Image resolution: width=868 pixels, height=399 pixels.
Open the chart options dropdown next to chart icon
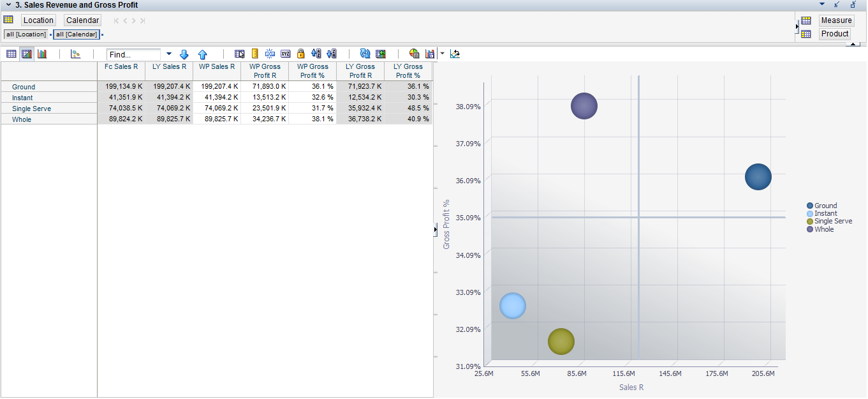click(441, 54)
